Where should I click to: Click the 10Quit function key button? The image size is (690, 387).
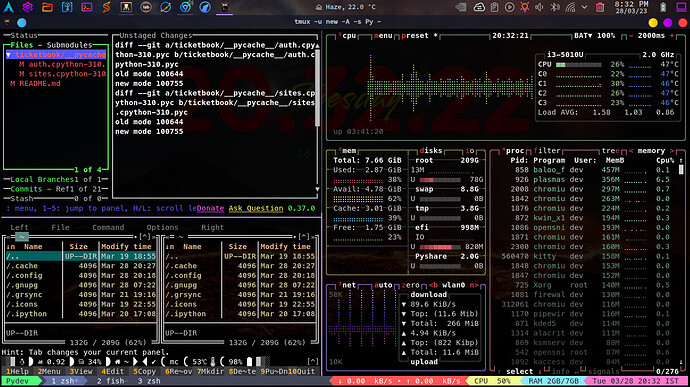301,372
